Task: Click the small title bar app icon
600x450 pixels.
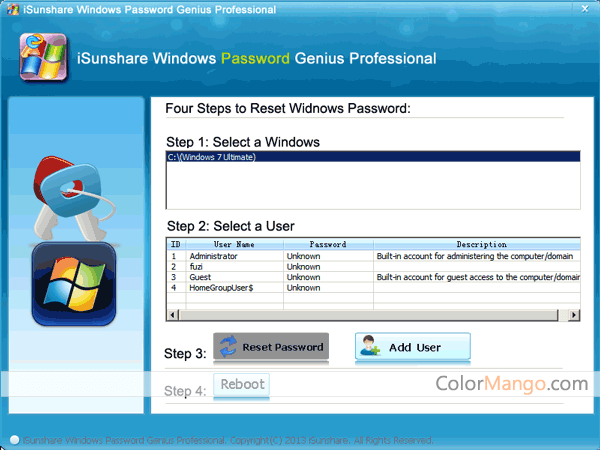Action: (x=9, y=9)
